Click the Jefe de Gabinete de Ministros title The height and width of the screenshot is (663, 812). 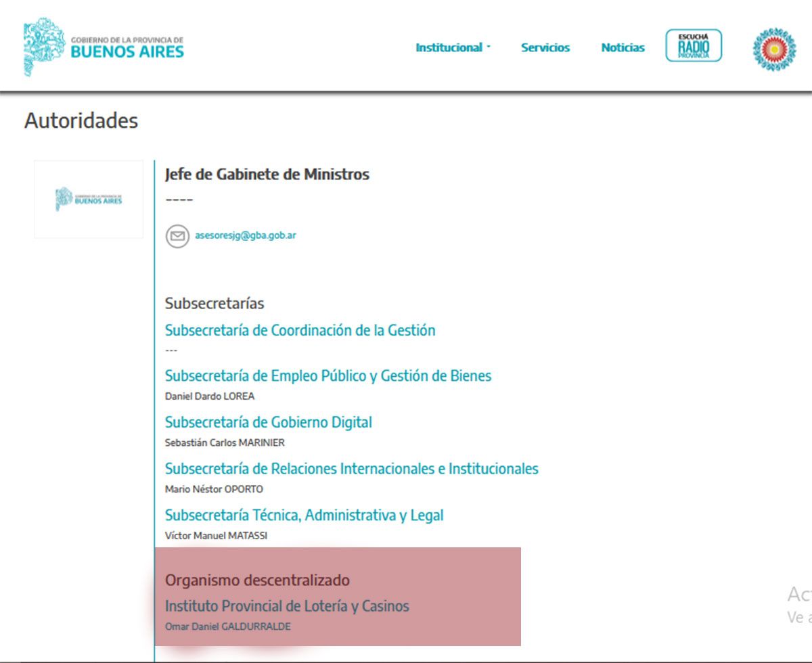[x=267, y=175]
